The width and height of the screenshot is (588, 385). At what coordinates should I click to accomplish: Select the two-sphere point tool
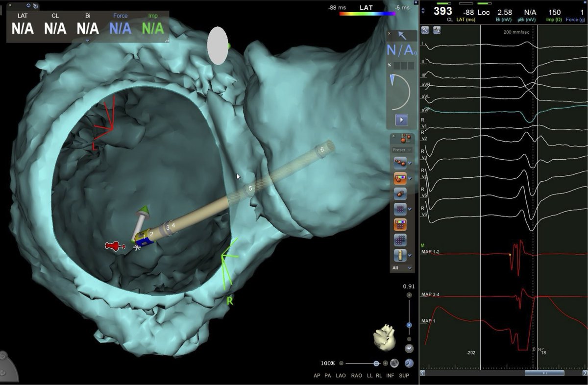click(x=400, y=193)
